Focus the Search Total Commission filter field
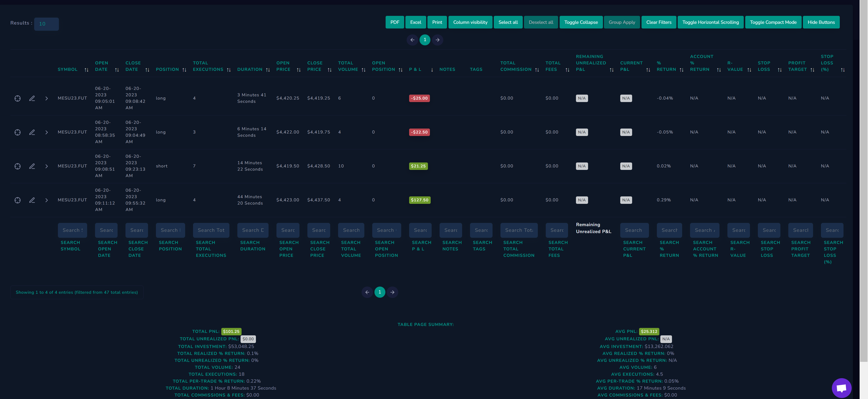 pos(519,230)
